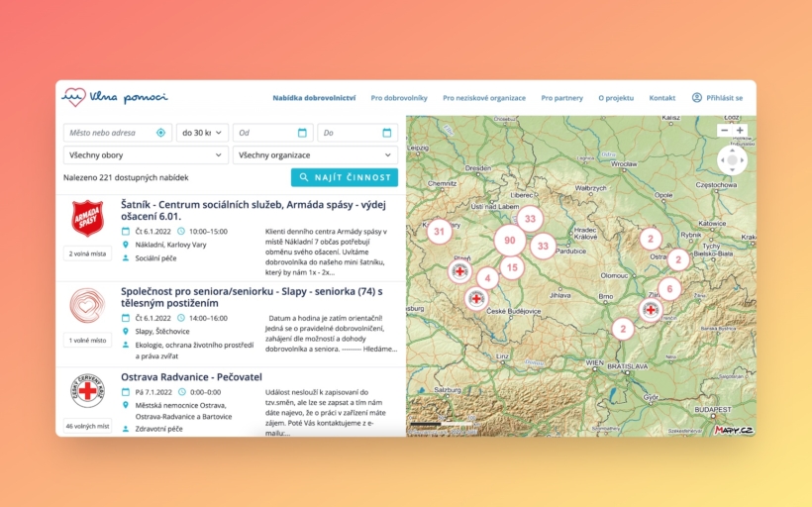Click into the 'Do' date field
Screen dimensions: 812x507
[x=357, y=133]
